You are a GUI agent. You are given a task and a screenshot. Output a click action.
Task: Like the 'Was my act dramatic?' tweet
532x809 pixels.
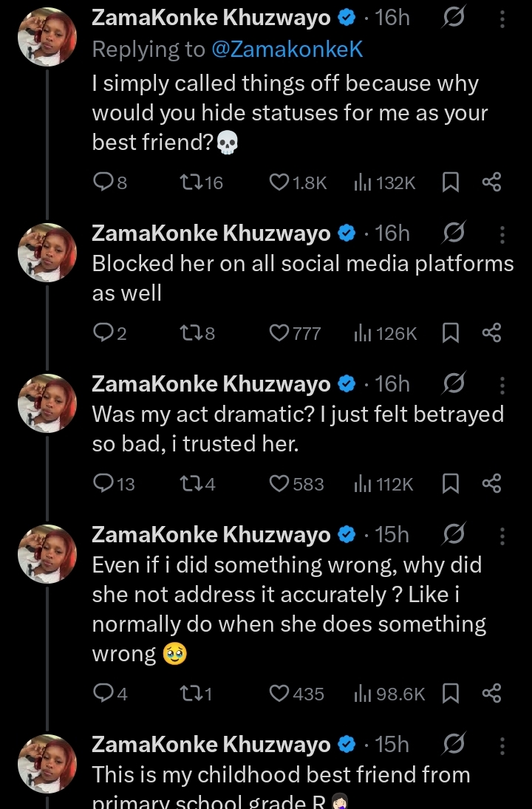point(279,484)
